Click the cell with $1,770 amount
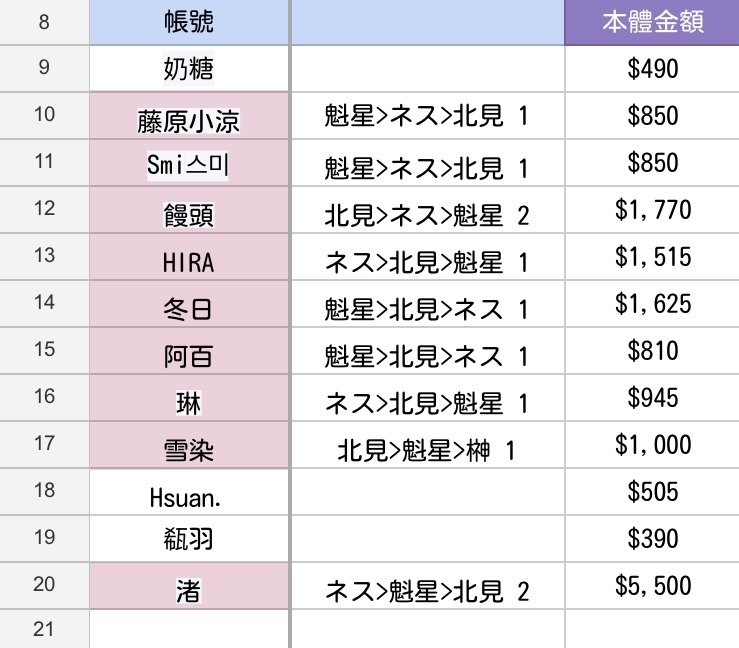Viewport: 739px width, 648px height. [x=652, y=210]
